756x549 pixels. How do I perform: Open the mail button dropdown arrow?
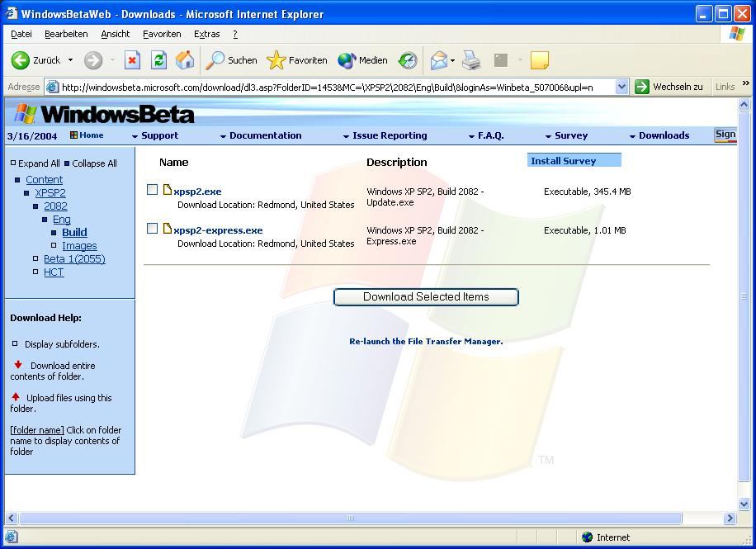[453, 60]
